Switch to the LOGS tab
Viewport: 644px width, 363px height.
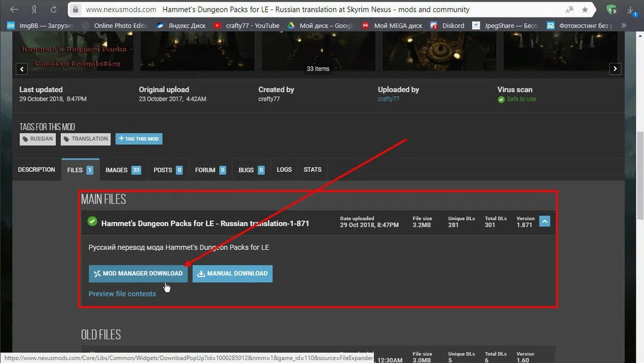284,170
